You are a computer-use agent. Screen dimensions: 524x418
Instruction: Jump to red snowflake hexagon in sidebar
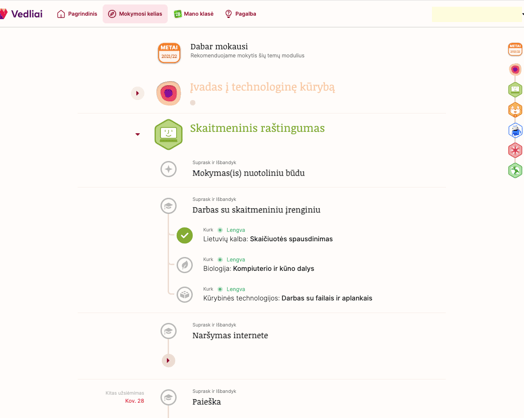coord(515,150)
